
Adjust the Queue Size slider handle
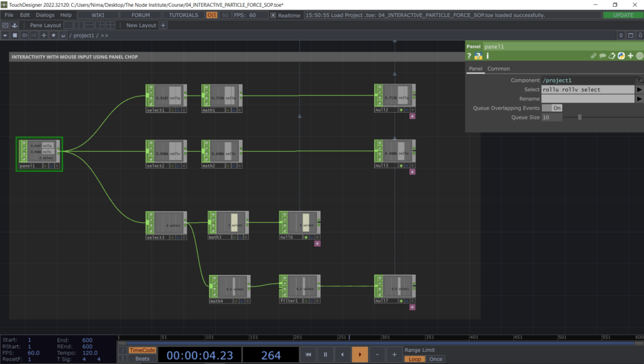(579, 118)
